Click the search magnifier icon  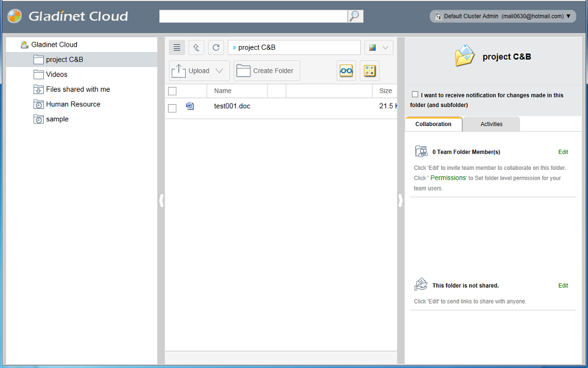point(354,16)
